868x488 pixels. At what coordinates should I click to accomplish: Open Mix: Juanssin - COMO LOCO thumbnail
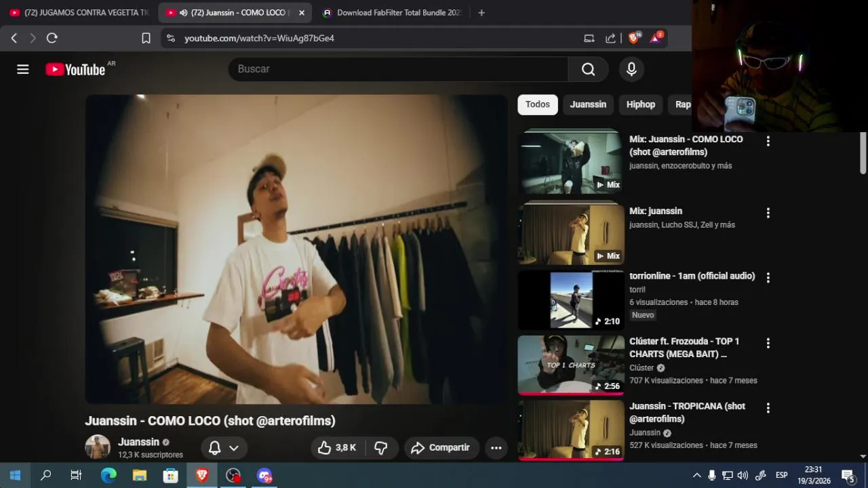(571, 161)
